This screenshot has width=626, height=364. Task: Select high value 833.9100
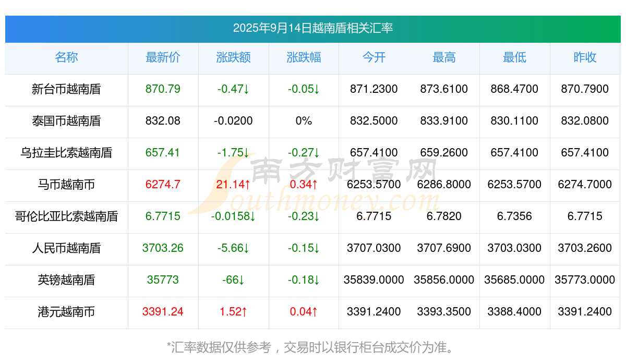pyautogui.click(x=444, y=121)
